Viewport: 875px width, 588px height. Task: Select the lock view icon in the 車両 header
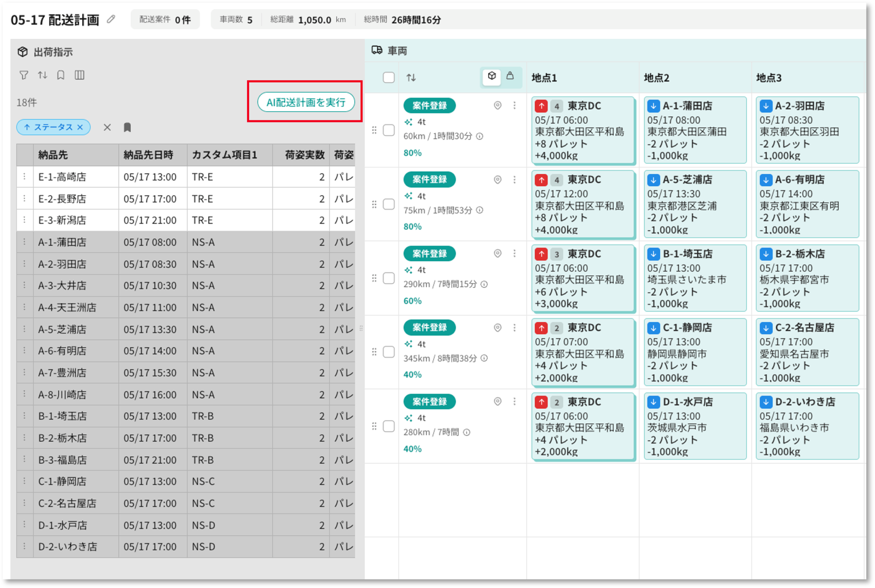tap(510, 77)
